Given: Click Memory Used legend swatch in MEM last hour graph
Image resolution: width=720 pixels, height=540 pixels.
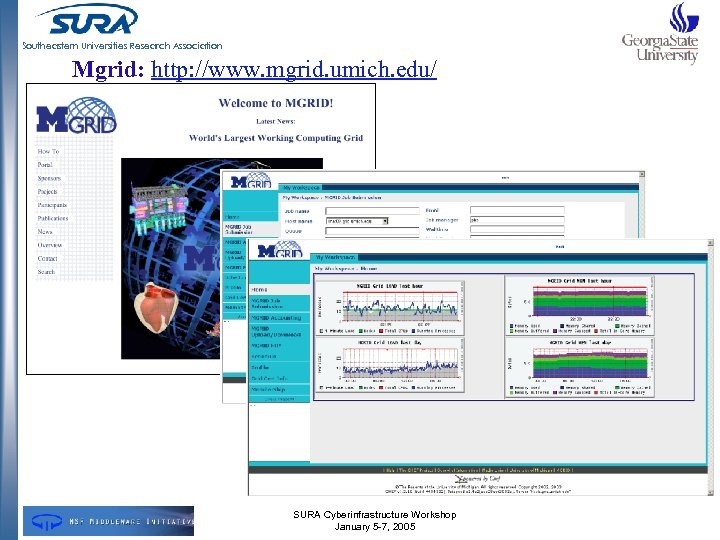Looking at the screenshot, I should point(512,326).
